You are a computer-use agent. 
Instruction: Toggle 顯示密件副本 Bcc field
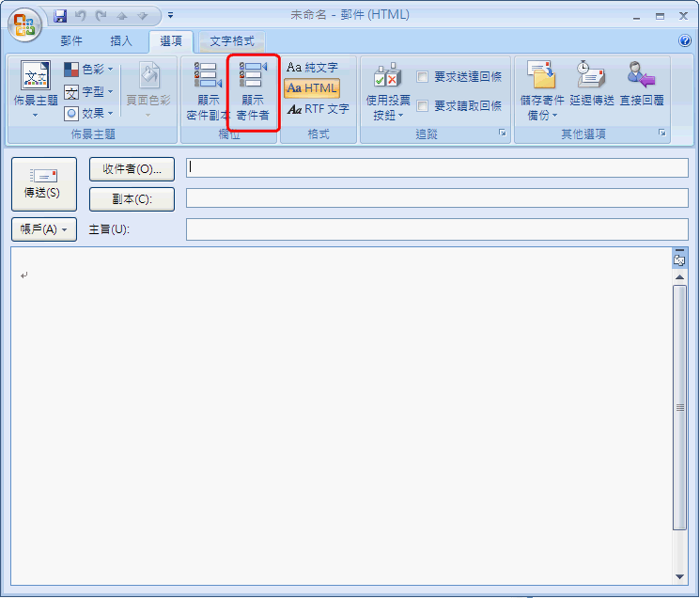click(x=207, y=91)
